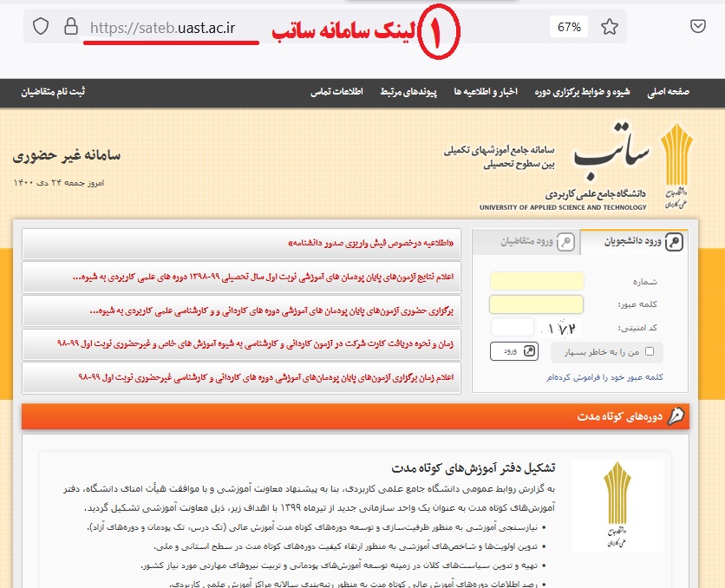
Task: Click the pen icon beside دوره‌های کوتاه مدت
Action: [675, 416]
